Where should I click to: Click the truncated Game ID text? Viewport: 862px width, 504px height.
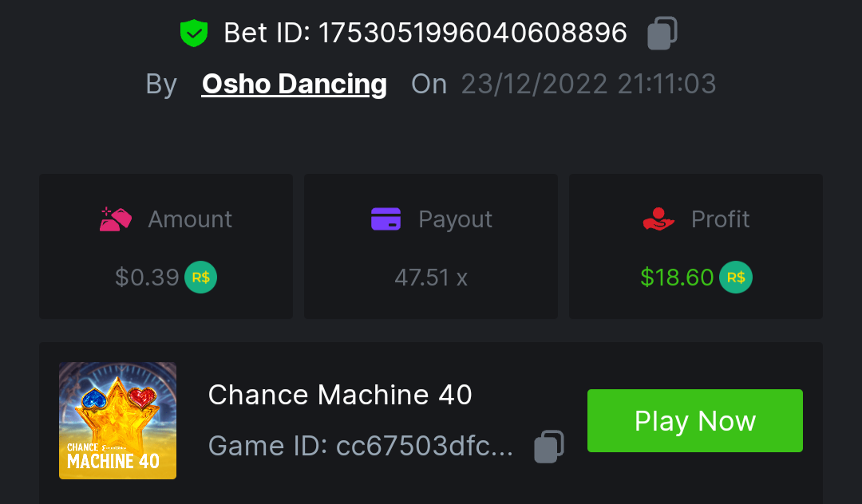click(425, 447)
